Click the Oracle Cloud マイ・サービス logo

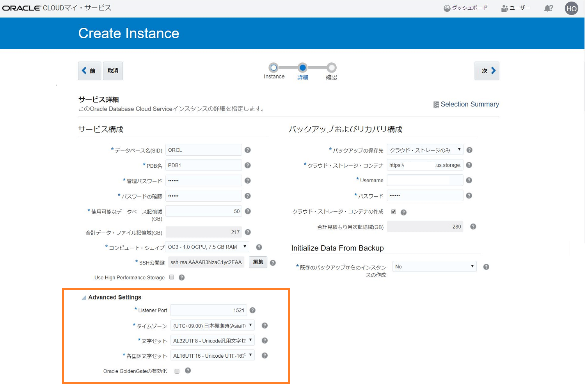(x=57, y=8)
